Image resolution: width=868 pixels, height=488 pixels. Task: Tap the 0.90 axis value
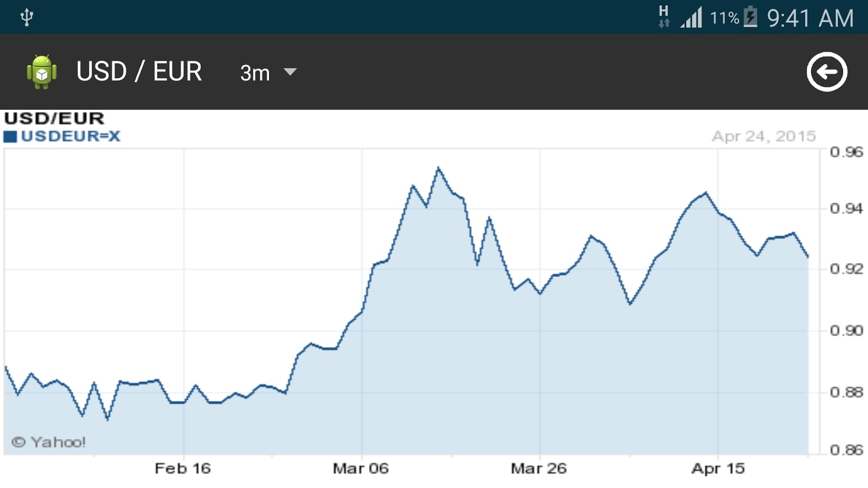(x=846, y=330)
